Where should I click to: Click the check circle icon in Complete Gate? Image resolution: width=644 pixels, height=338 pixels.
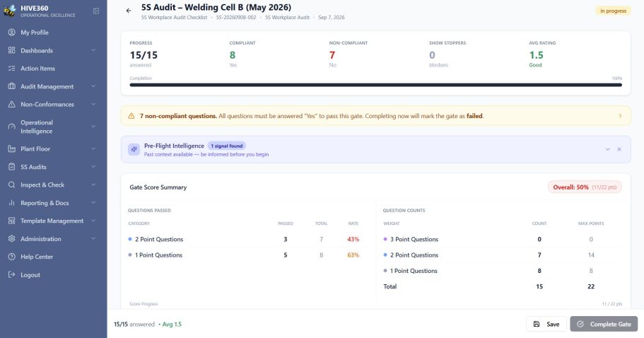580,324
